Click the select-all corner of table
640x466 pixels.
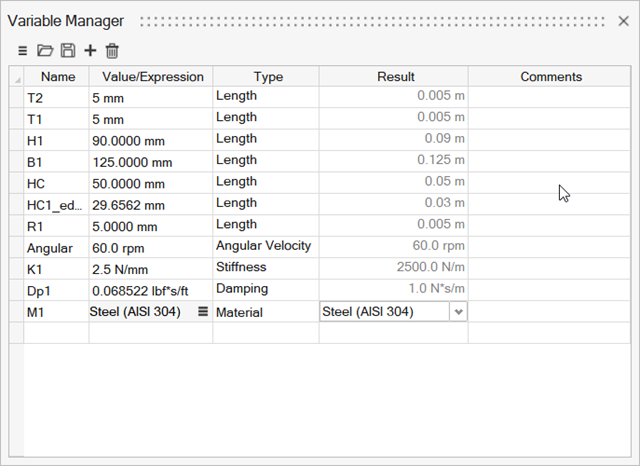[x=16, y=76]
